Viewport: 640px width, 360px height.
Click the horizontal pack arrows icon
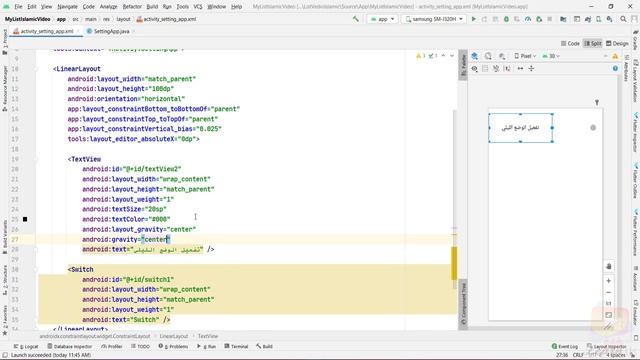520,69
